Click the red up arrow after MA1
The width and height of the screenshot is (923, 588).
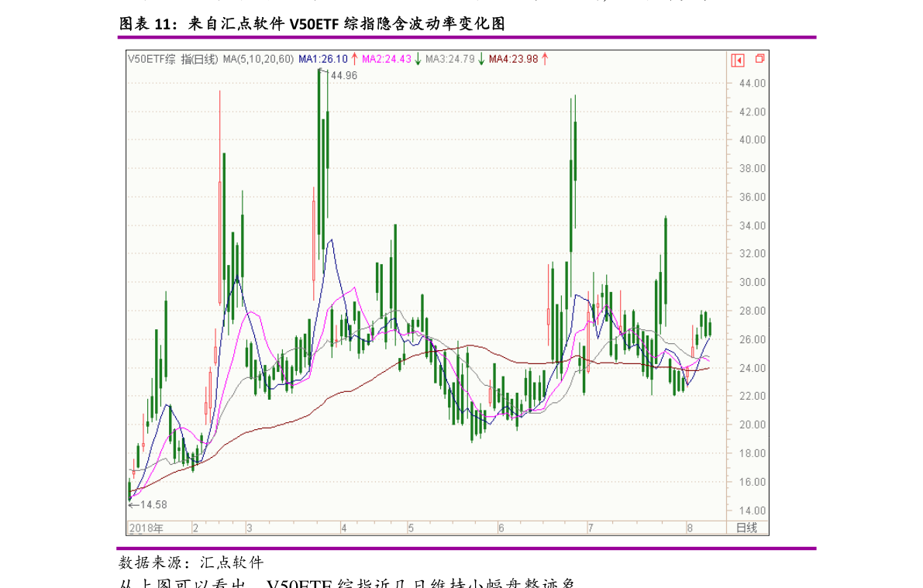[x=354, y=59]
